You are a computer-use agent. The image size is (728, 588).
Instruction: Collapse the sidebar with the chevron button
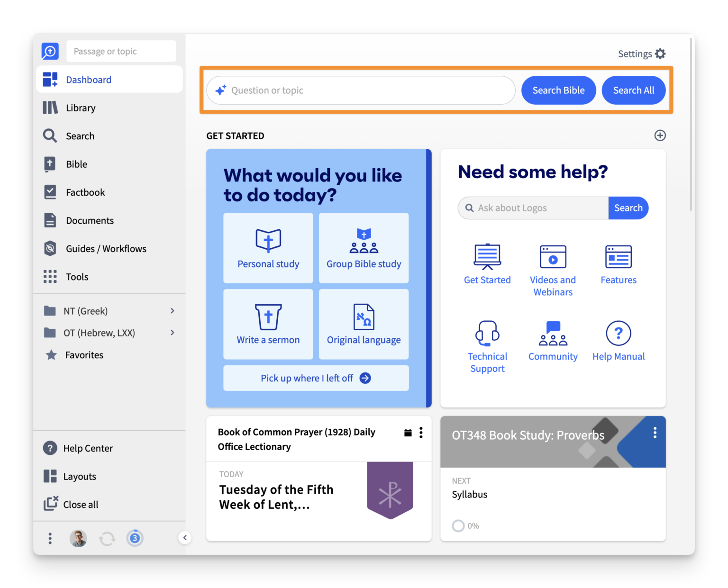pos(185,538)
